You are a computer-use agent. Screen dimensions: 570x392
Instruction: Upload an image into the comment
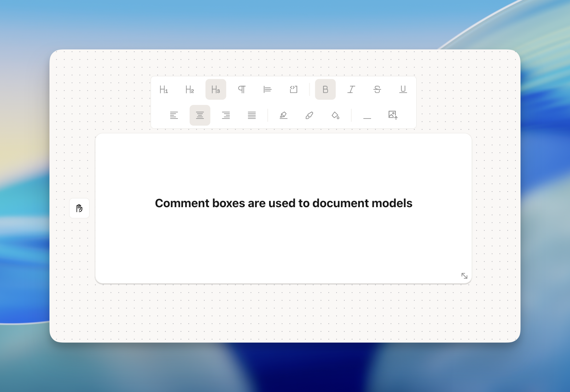[x=393, y=115]
